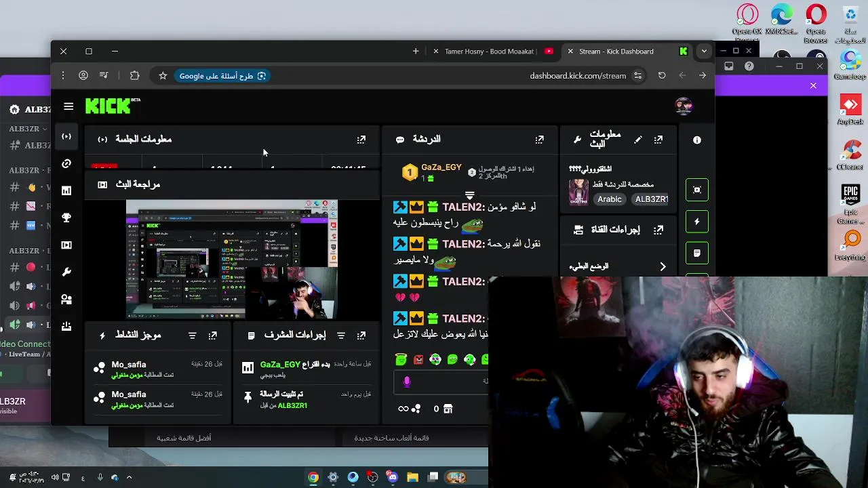This screenshot has width=868, height=488.
Task: Click the Just Chatting category thumbnail
Action: point(578,192)
